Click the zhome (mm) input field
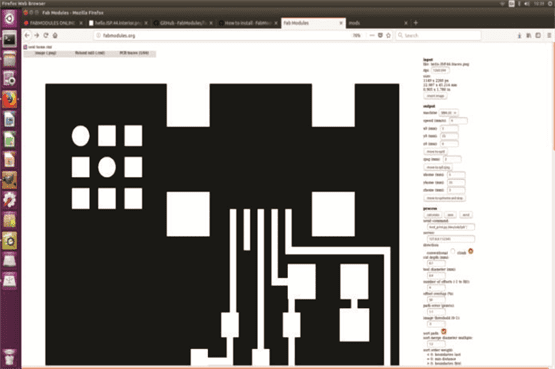This screenshot has height=369, width=555. (456, 190)
